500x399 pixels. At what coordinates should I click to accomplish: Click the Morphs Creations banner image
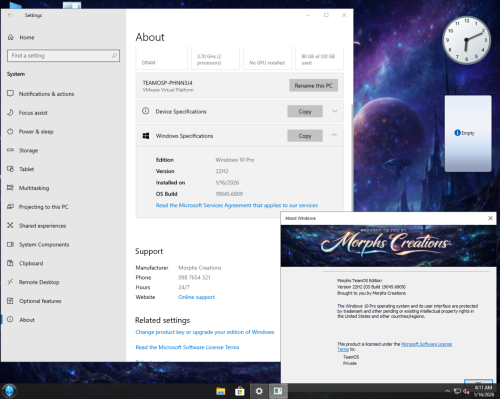[388, 246]
